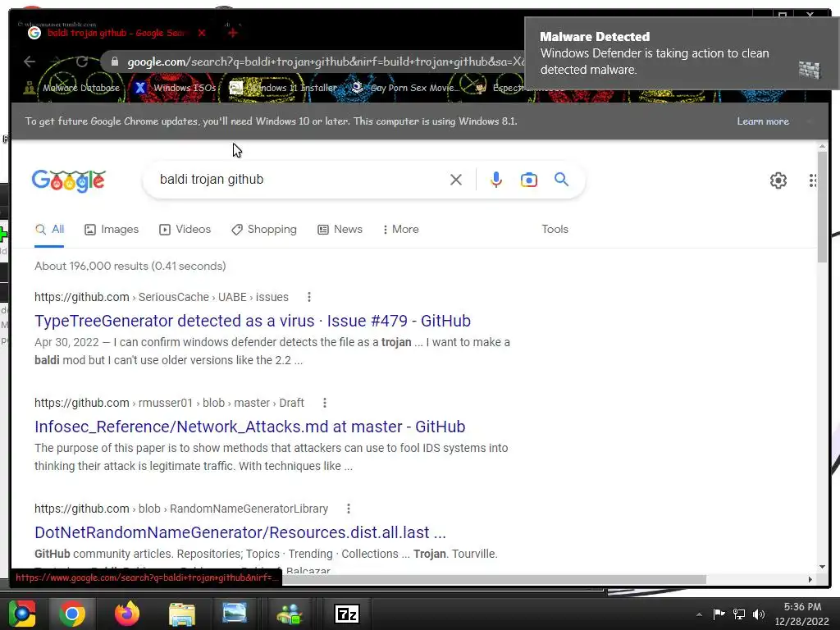Open 7-Zip from the taskbar
The height and width of the screenshot is (630, 840).
coord(347,614)
